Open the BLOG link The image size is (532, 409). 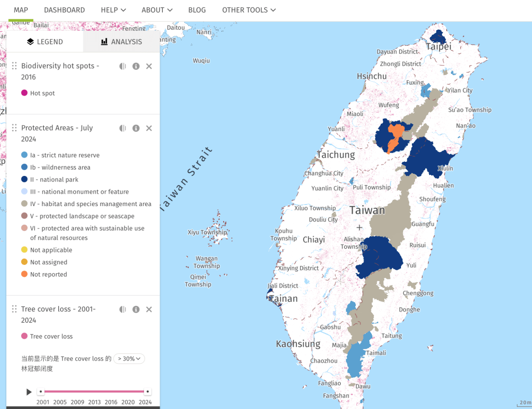point(197,10)
